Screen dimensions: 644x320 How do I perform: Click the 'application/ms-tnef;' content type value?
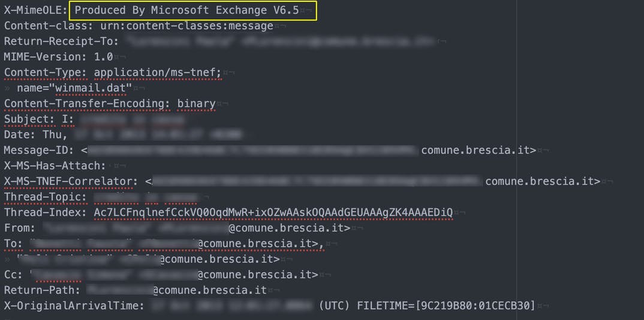tap(158, 73)
